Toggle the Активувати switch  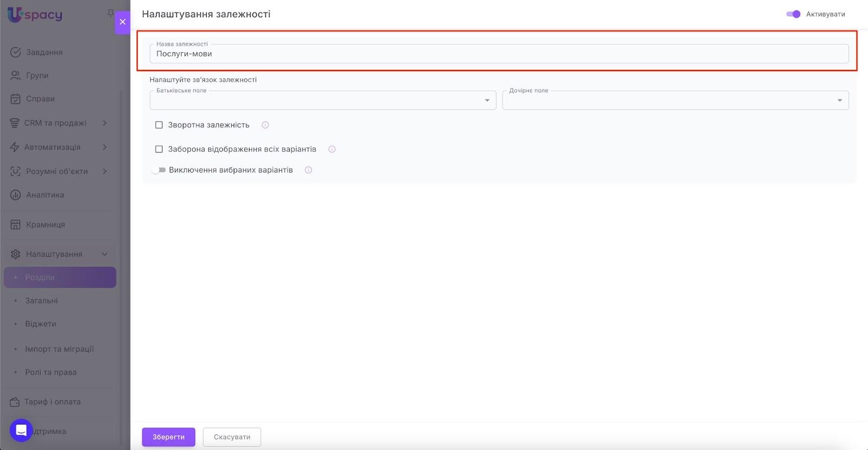coord(793,14)
